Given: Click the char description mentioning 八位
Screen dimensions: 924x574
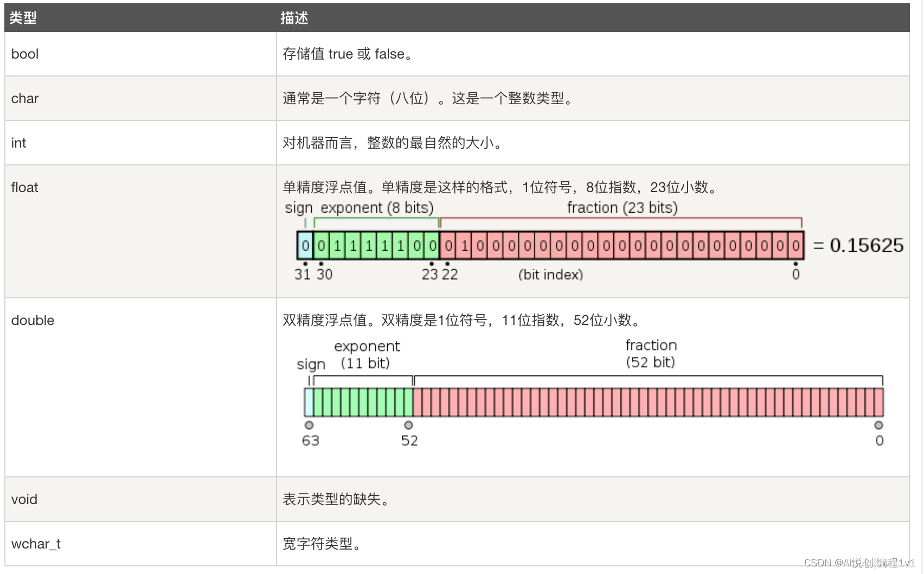Looking at the screenshot, I should [x=428, y=98].
